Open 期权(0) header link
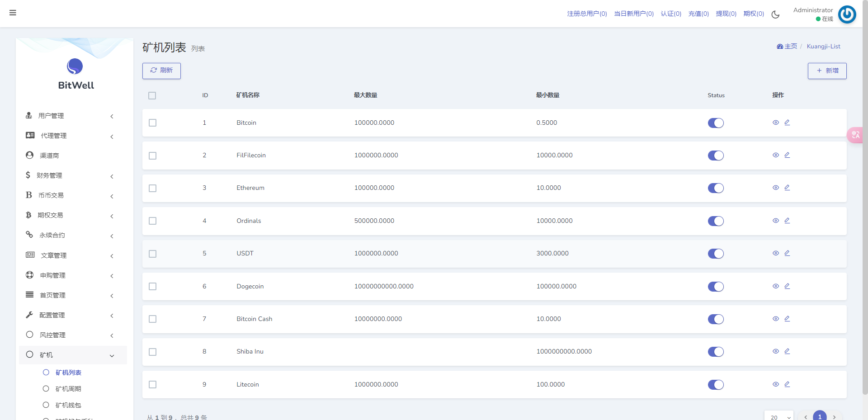The image size is (868, 420). 754,14
